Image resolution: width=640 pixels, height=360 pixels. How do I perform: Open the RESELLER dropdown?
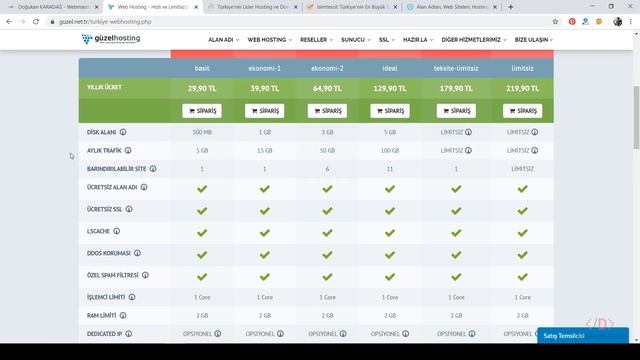(x=316, y=40)
